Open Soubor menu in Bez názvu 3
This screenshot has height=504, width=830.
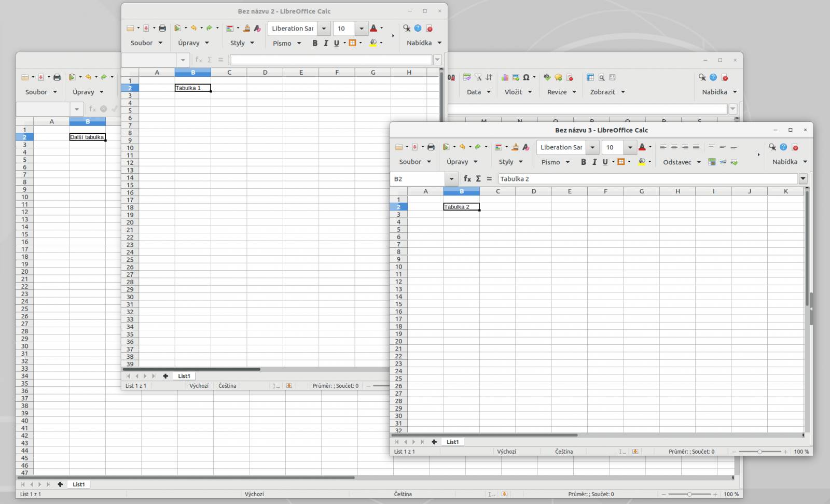click(x=415, y=162)
